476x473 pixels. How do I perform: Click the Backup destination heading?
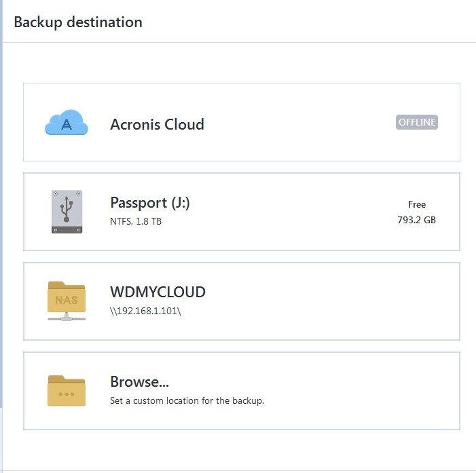tap(78, 22)
